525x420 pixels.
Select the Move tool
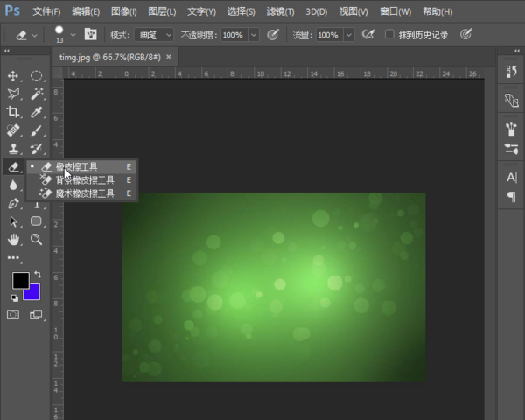[x=13, y=76]
